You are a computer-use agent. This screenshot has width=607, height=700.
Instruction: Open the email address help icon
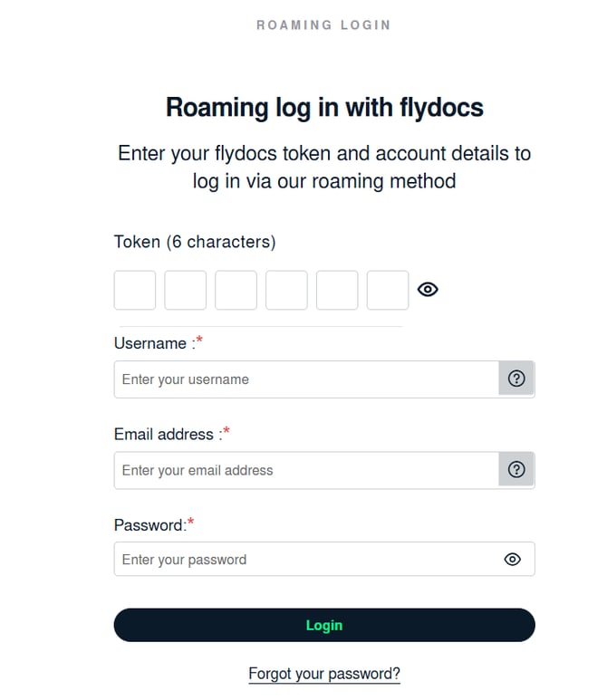516,470
